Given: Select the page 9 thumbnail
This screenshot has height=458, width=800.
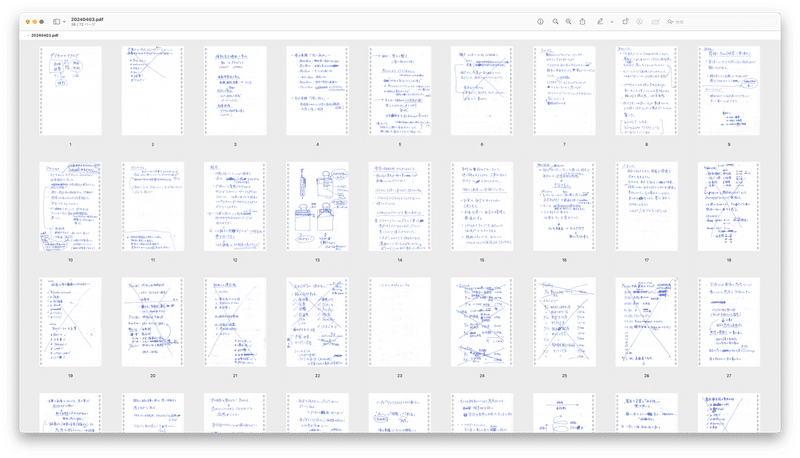Looking at the screenshot, I should click(x=729, y=91).
